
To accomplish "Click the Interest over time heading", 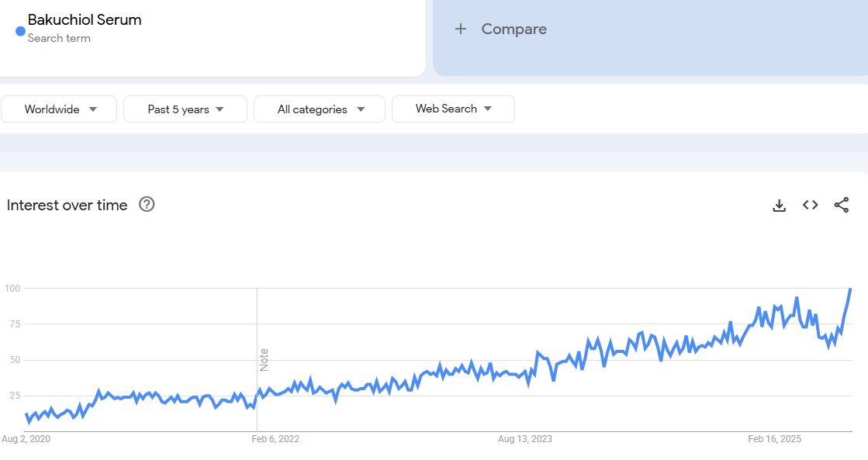I will pos(67,206).
